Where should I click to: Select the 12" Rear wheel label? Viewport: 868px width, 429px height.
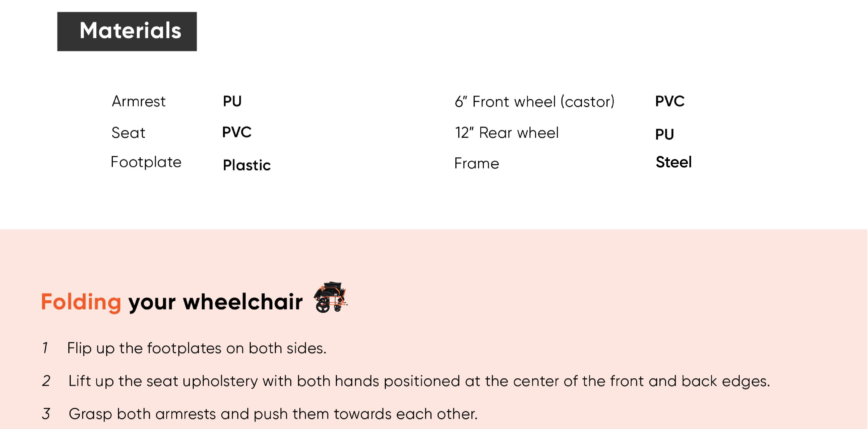pos(507,132)
